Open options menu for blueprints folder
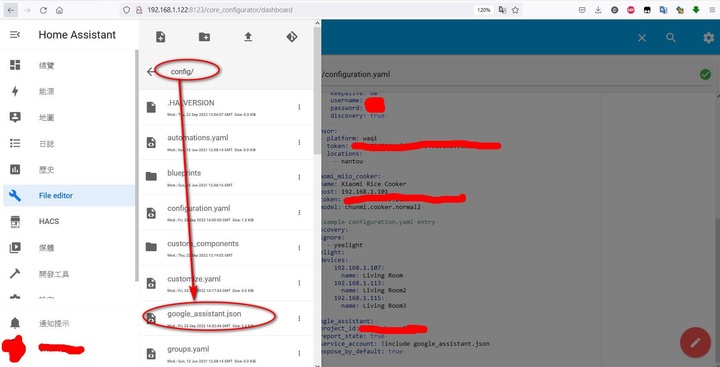The height and width of the screenshot is (367, 720). pyautogui.click(x=299, y=177)
